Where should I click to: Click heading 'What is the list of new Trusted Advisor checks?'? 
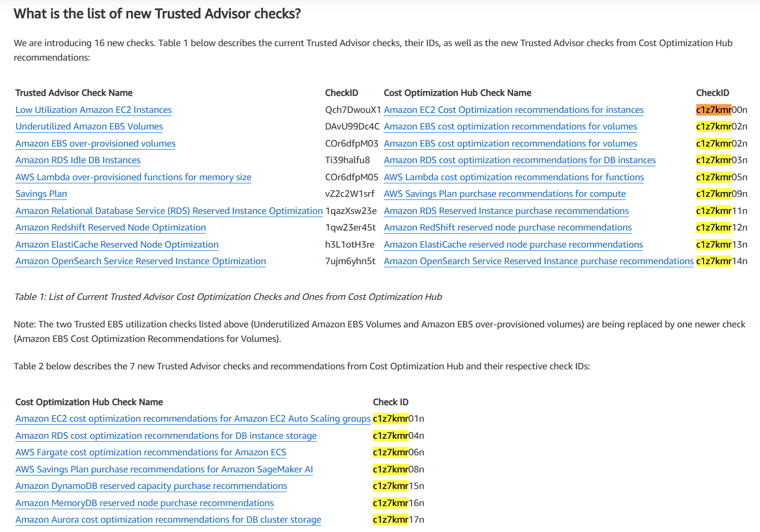pyautogui.click(x=158, y=13)
